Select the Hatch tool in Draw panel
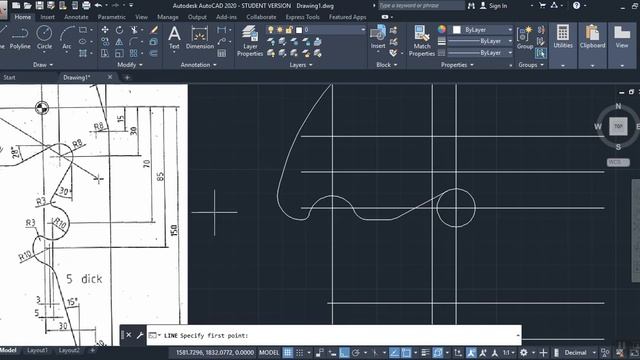 click(83, 53)
